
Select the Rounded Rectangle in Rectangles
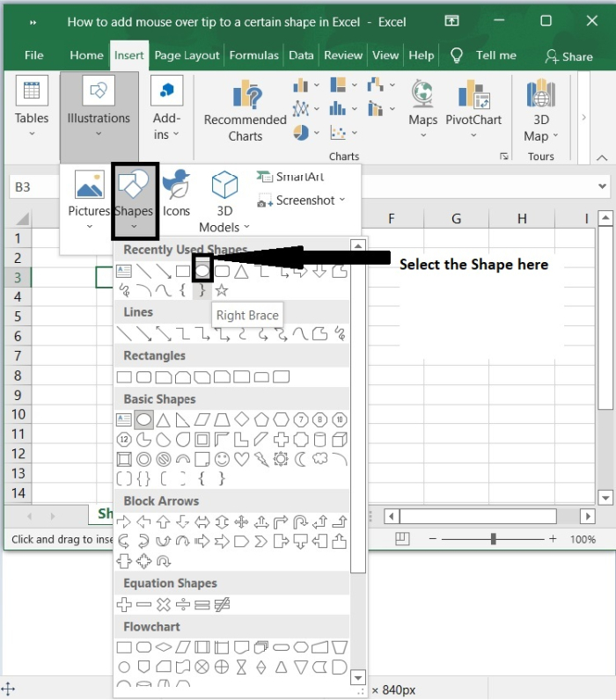pos(143,377)
